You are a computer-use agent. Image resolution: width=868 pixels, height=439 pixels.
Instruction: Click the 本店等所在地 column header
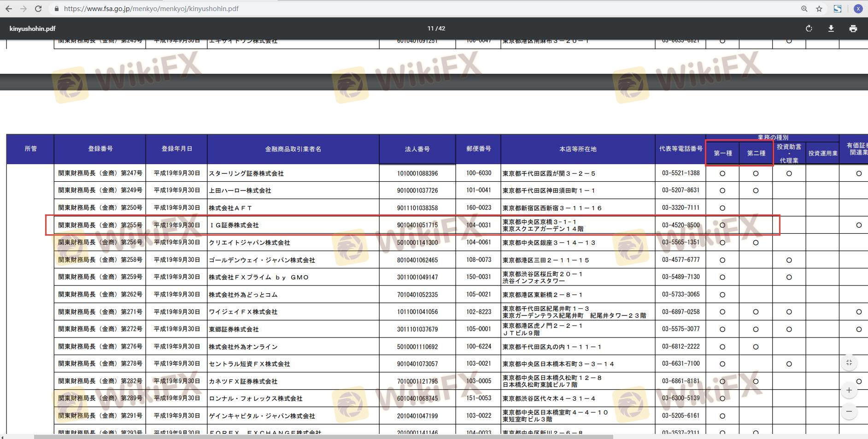tap(578, 149)
